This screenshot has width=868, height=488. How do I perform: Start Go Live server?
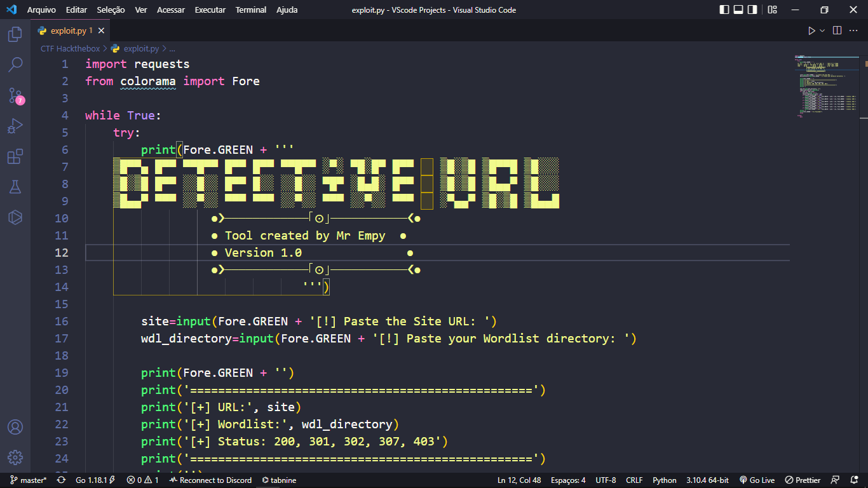click(x=757, y=480)
